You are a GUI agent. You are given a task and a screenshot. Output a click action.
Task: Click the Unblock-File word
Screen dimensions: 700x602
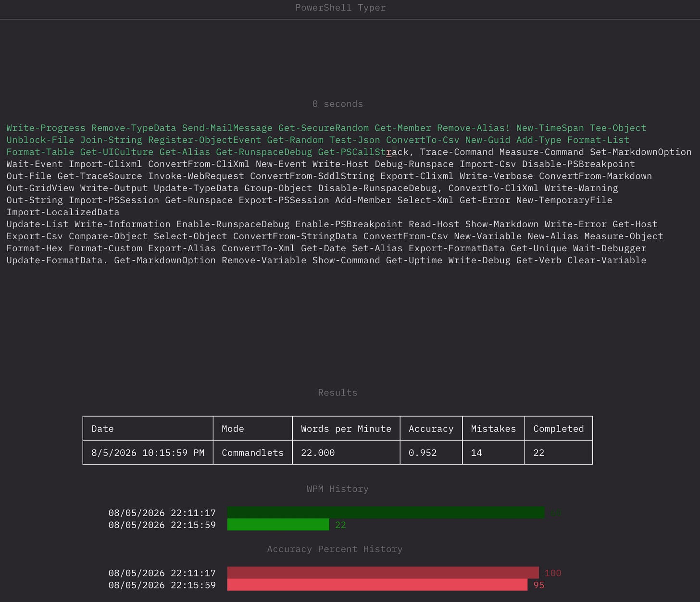40,140
